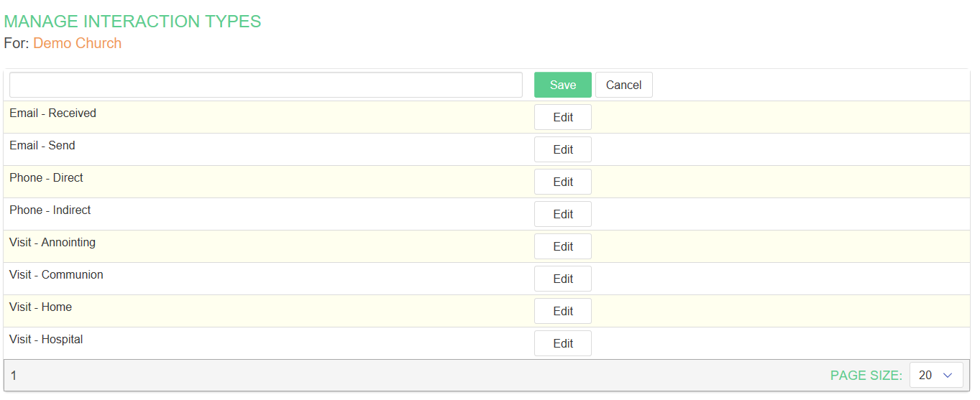The image size is (980, 400).
Task: Edit the Phone - Indirect type
Action: [x=562, y=214]
